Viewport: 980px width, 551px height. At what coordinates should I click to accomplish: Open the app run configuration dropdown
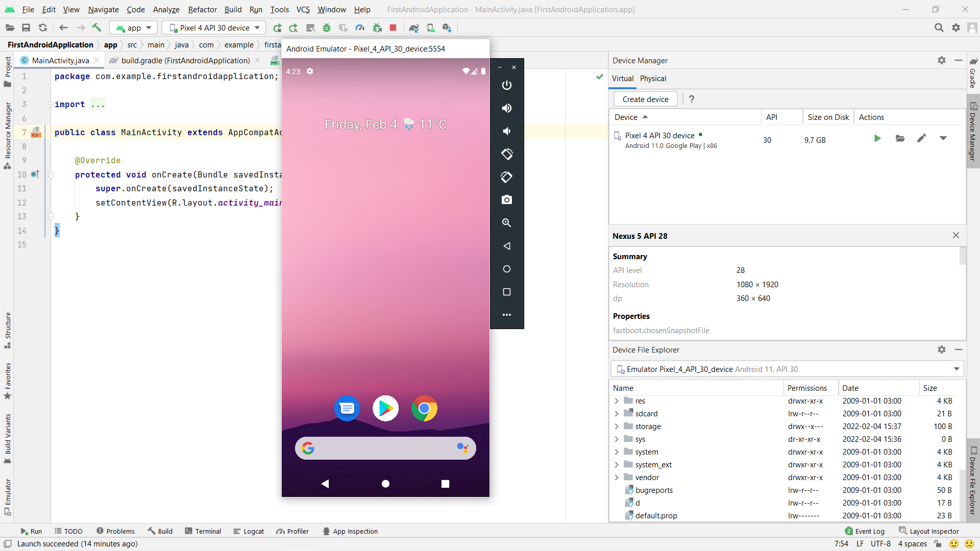pos(134,28)
